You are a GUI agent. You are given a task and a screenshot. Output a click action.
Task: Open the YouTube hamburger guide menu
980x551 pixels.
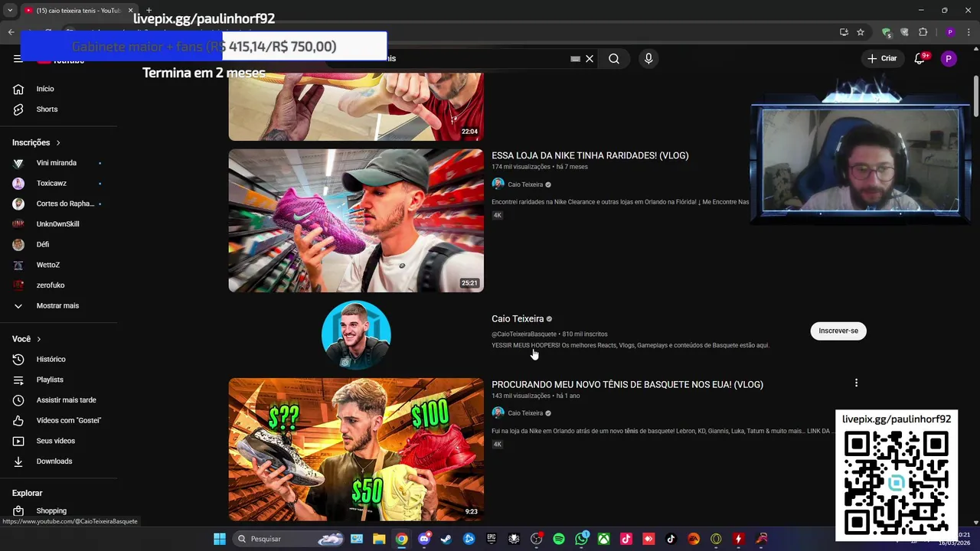(x=18, y=58)
